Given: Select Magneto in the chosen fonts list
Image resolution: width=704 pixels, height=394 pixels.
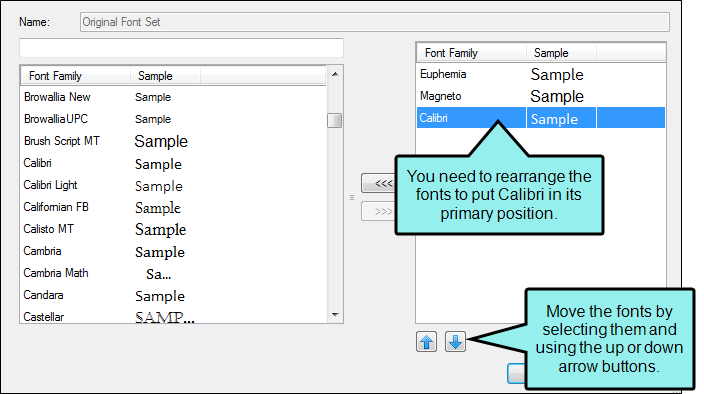Looking at the screenshot, I should pos(541,96).
